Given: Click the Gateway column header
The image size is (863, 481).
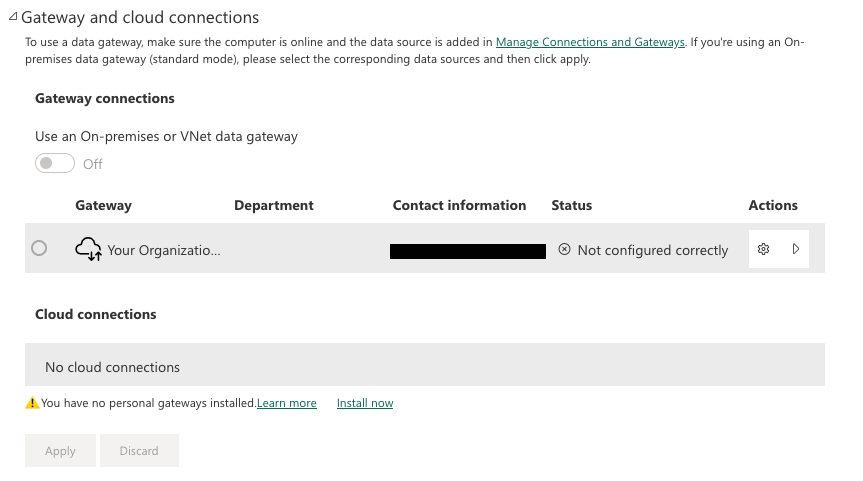Looking at the screenshot, I should pyautogui.click(x=103, y=205).
